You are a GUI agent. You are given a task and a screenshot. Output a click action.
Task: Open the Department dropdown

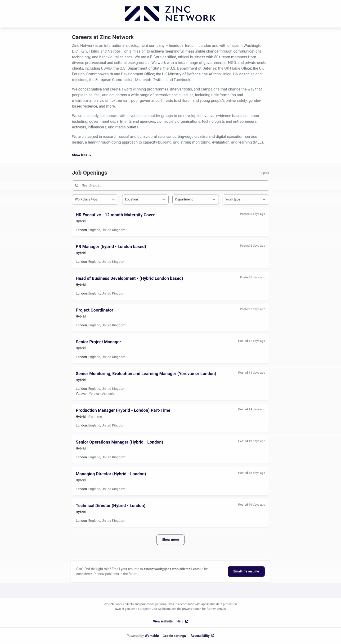coord(195,200)
